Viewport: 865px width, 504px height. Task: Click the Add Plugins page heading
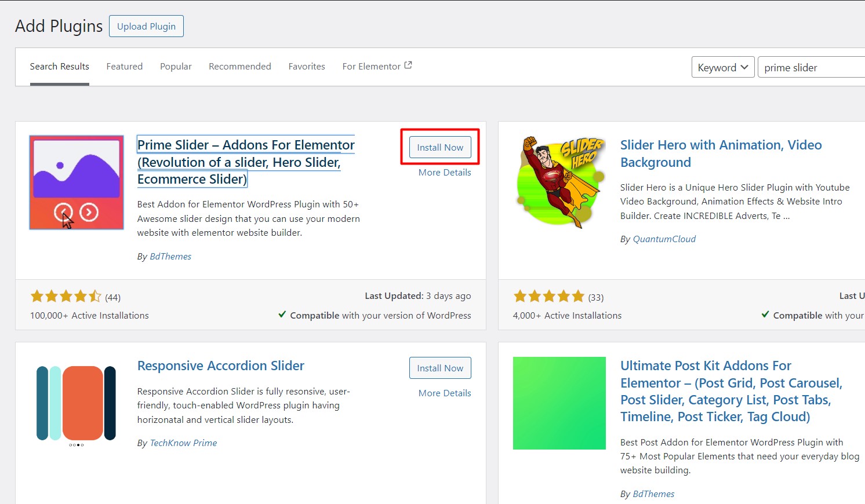59,26
